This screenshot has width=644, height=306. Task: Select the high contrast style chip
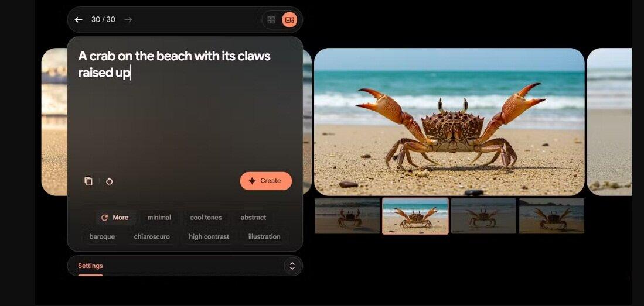point(209,237)
